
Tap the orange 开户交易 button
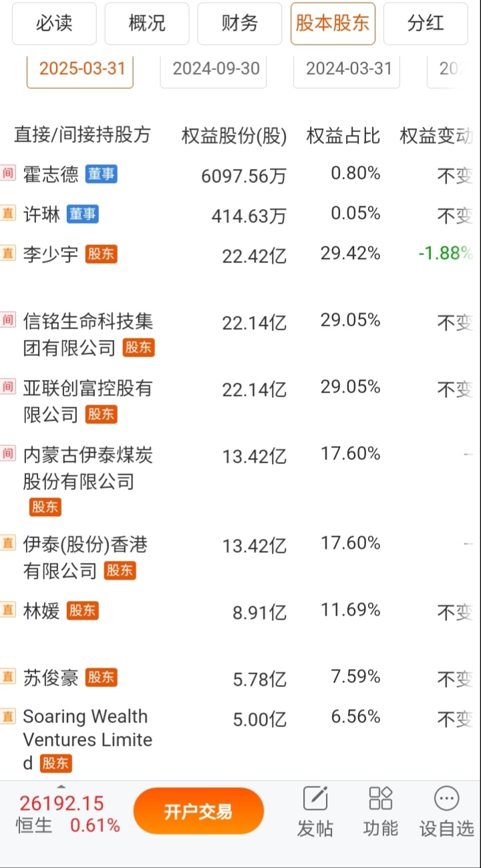click(x=198, y=811)
